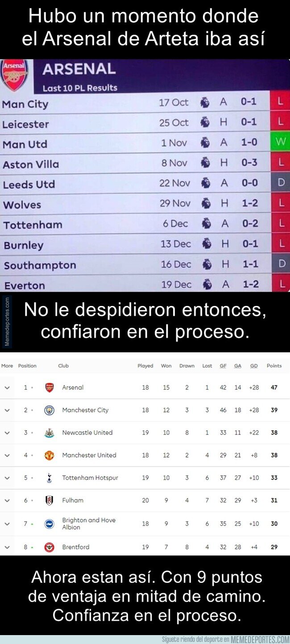Click the Tottenham Hotspur crest
Screen dimensions: 290x644
[48, 478]
